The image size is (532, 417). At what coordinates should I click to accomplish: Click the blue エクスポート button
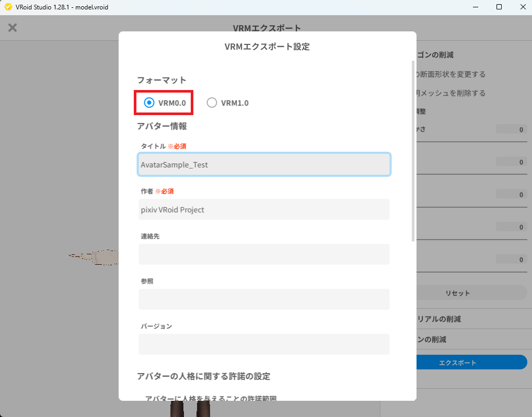tap(471, 363)
